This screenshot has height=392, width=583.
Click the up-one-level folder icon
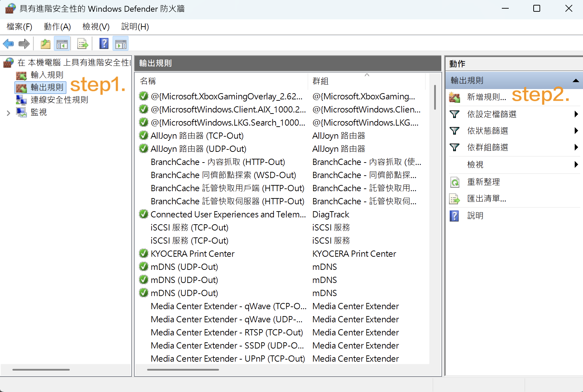(46, 44)
